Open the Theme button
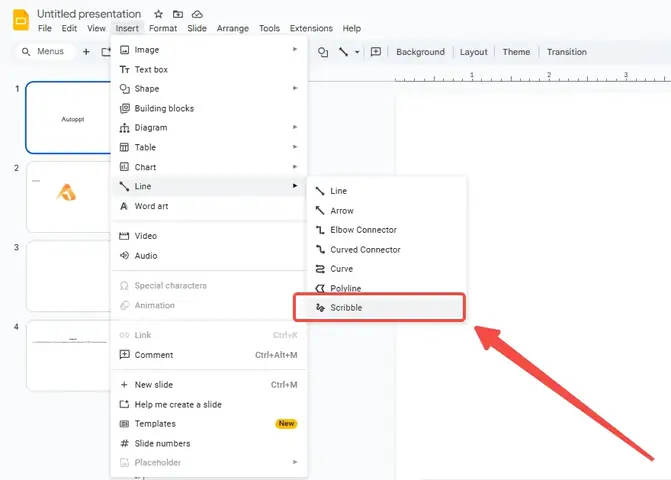This screenshot has height=480, width=671. [516, 52]
